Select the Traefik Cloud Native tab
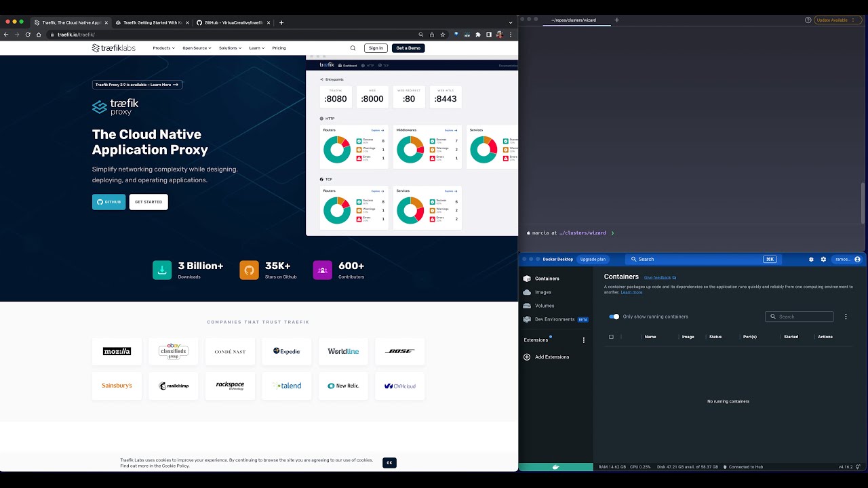The width and height of the screenshot is (868, 488). click(70, 22)
